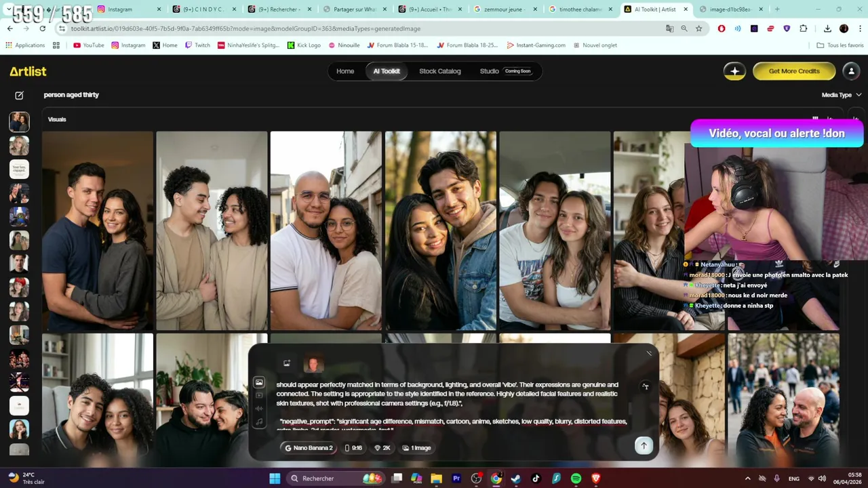Open the 1 Image count selector
This screenshot has width=868, height=488.
point(417,448)
